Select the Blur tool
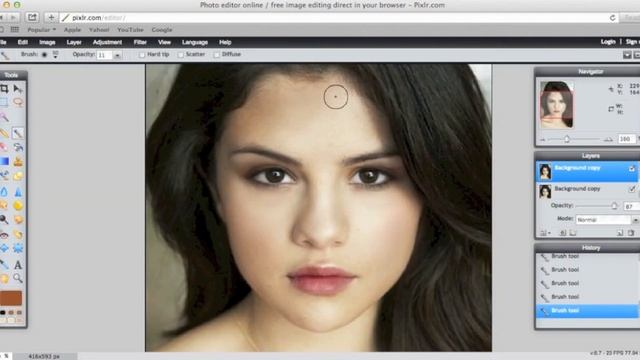The image size is (640, 360). 4,191
